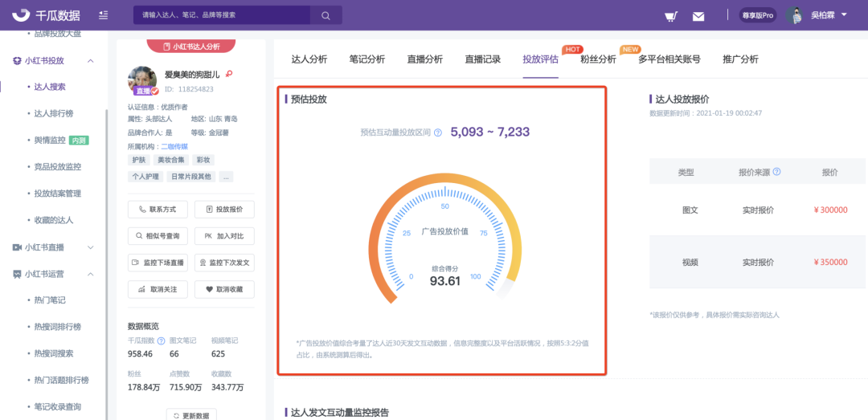Click the 监控下次发文 button
Image resolution: width=868 pixels, height=420 pixels.
tap(224, 263)
